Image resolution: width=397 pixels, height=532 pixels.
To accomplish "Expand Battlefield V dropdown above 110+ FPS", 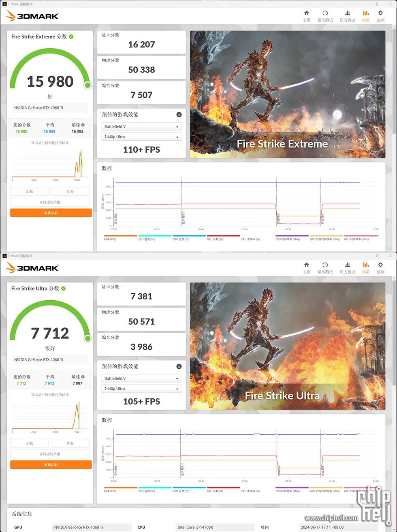I will (x=141, y=126).
